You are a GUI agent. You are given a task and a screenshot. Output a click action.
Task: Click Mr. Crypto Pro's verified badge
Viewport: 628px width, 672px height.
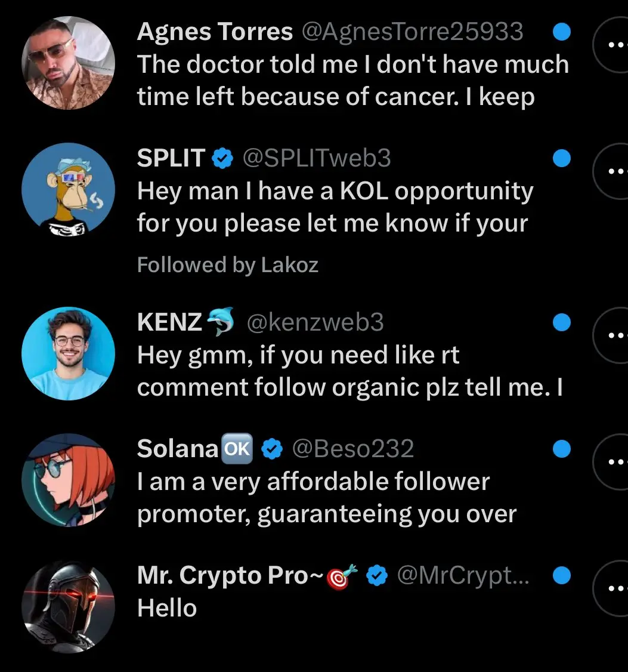[377, 575]
